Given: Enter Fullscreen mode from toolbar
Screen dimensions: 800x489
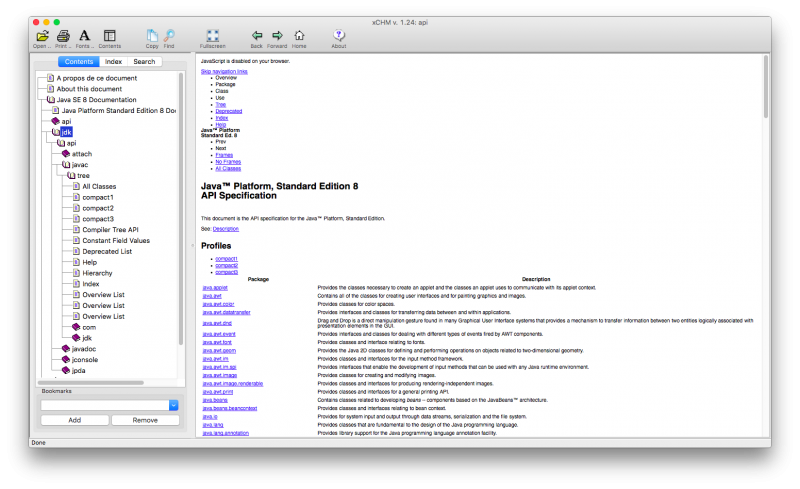Looking at the screenshot, I should (213, 36).
